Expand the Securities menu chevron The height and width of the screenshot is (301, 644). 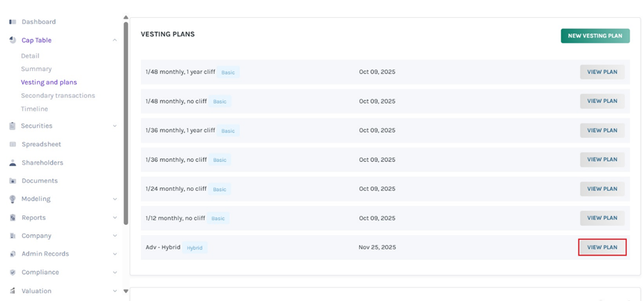(115, 126)
